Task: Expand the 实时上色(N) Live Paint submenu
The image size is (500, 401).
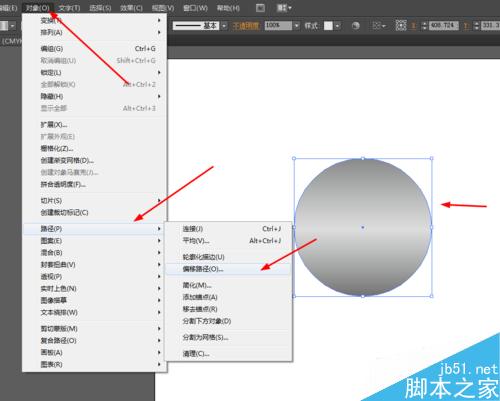Action: click(x=94, y=289)
